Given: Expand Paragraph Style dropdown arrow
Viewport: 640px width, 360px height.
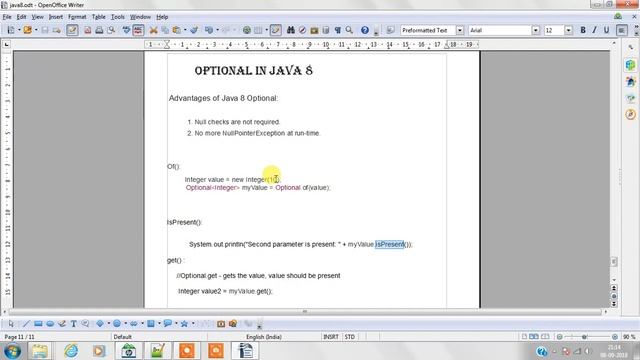Looking at the screenshot, I should click(x=460, y=30).
